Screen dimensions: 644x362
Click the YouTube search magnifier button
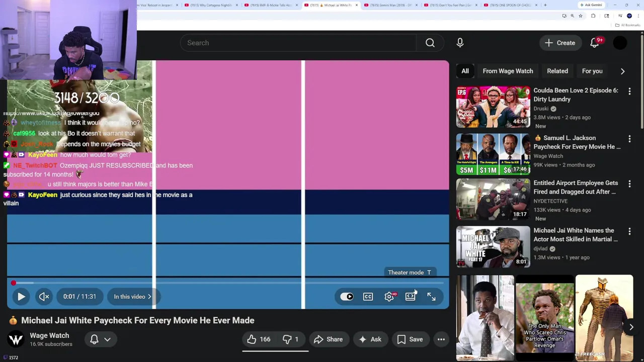click(430, 43)
